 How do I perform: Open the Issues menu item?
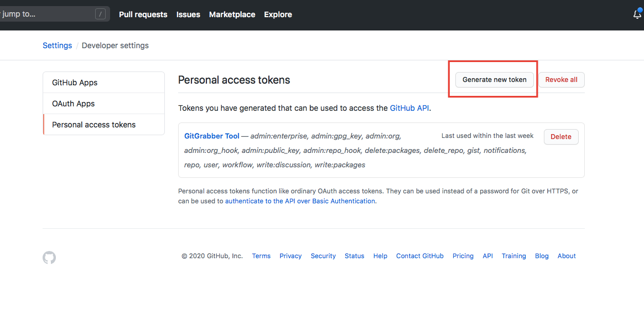(188, 14)
